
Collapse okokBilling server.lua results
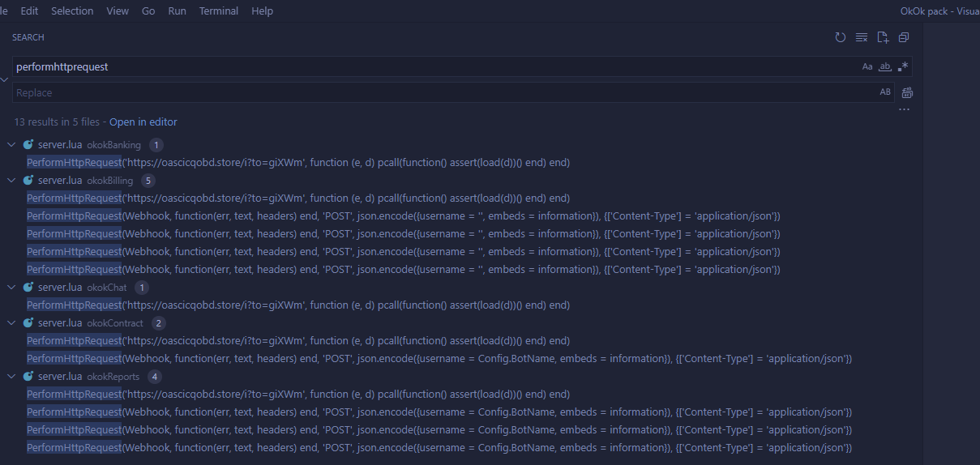[x=11, y=181]
